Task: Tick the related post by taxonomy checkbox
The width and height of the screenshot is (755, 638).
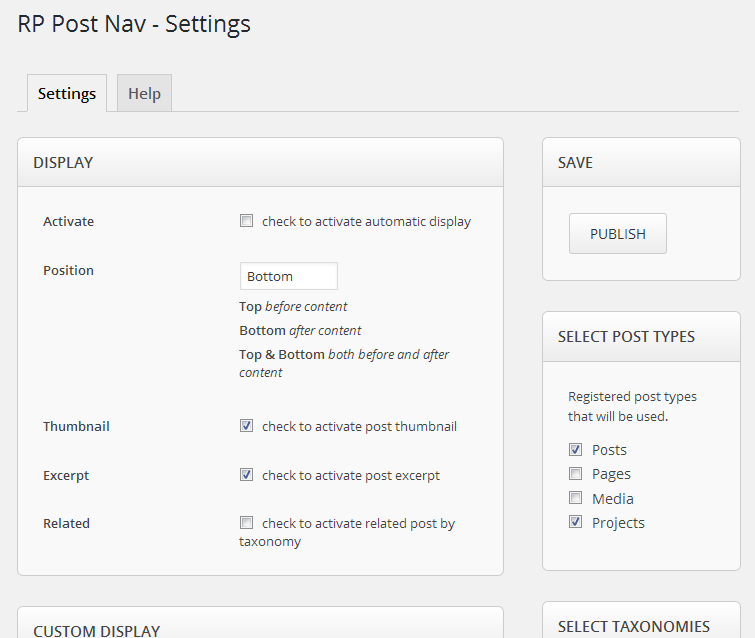Action: point(247,523)
